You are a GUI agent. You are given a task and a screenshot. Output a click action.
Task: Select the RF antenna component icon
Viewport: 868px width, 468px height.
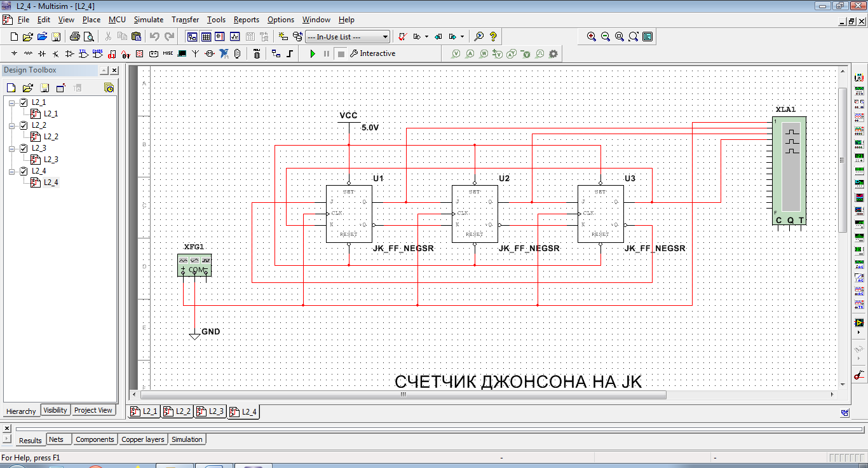tap(196, 54)
